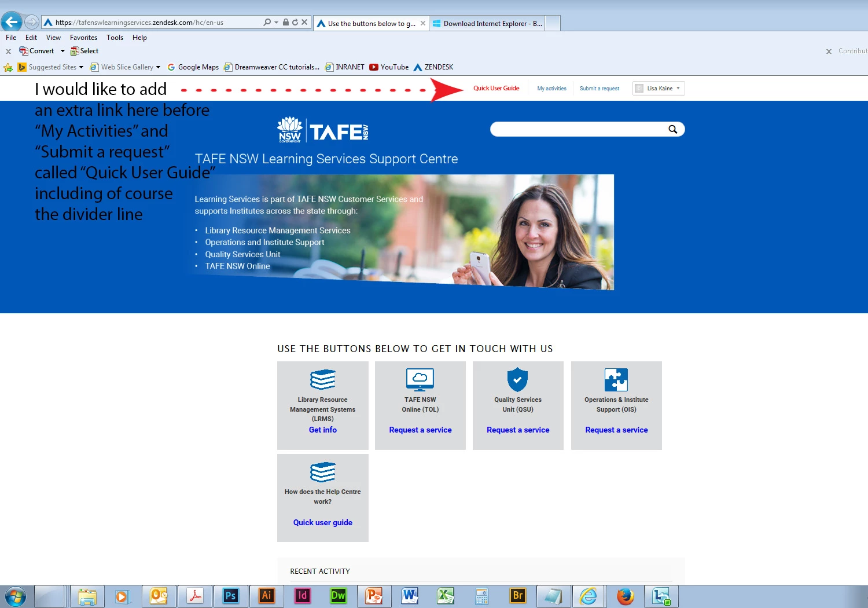The image size is (868, 608).
Task: Switch to Download Internet Explorer tab
Action: pos(487,24)
